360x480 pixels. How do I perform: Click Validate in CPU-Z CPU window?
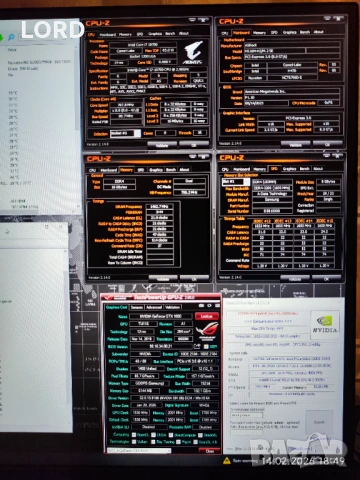(162, 145)
